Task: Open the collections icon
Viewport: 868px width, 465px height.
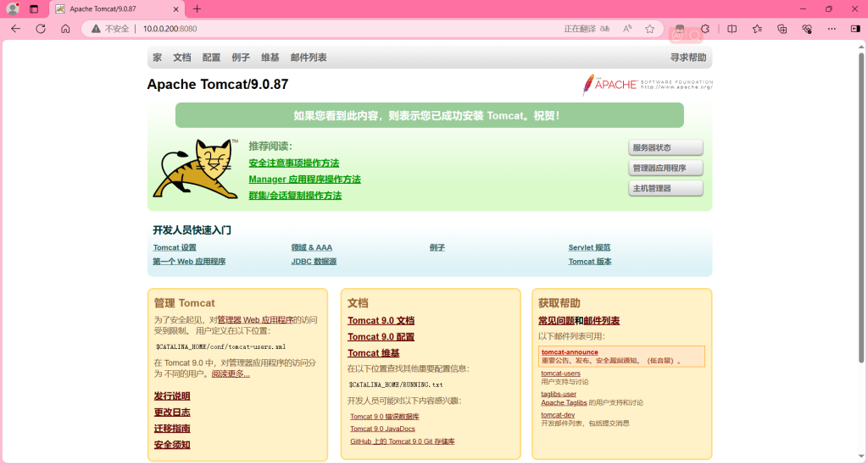Action: 782,29
